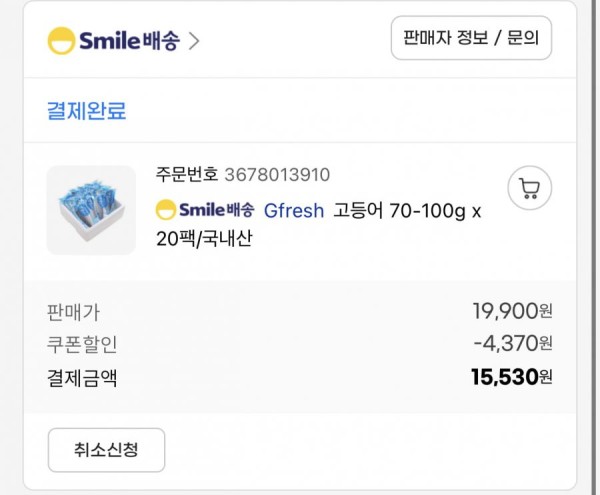600x495 pixels.
Task: Click the 주문번호 label
Action: (187, 174)
